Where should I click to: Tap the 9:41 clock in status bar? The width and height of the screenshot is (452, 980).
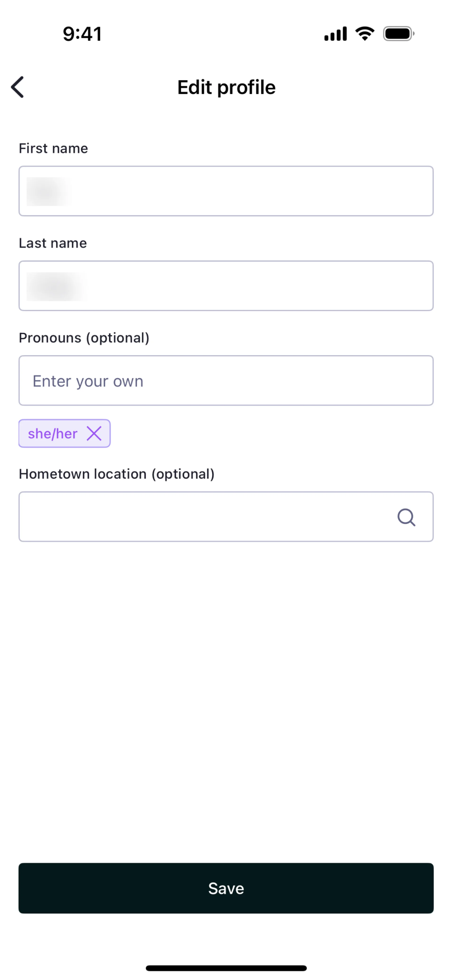[x=82, y=34]
